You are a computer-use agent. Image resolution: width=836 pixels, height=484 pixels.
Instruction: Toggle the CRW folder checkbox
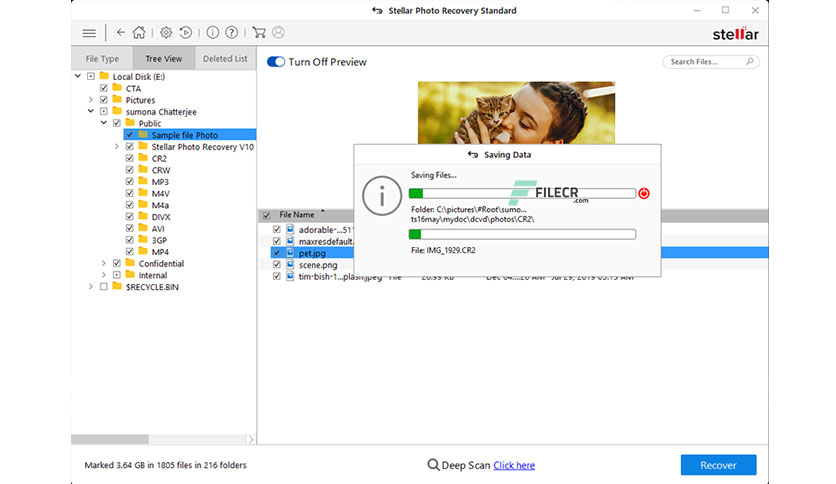[130, 170]
